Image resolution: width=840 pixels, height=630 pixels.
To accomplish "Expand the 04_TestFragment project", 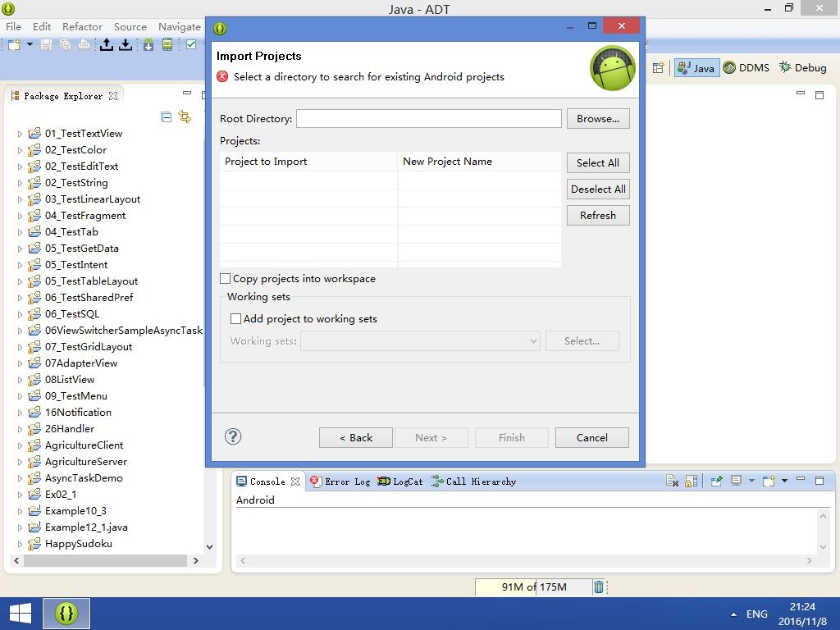I will (20, 216).
